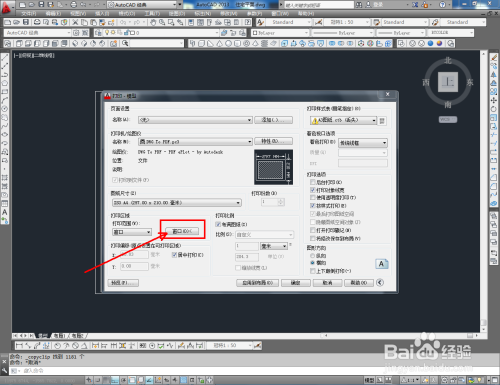Screen dimensions: 500x385
Task: Click the New drawing icon in standard toolbar
Action: [8, 22]
